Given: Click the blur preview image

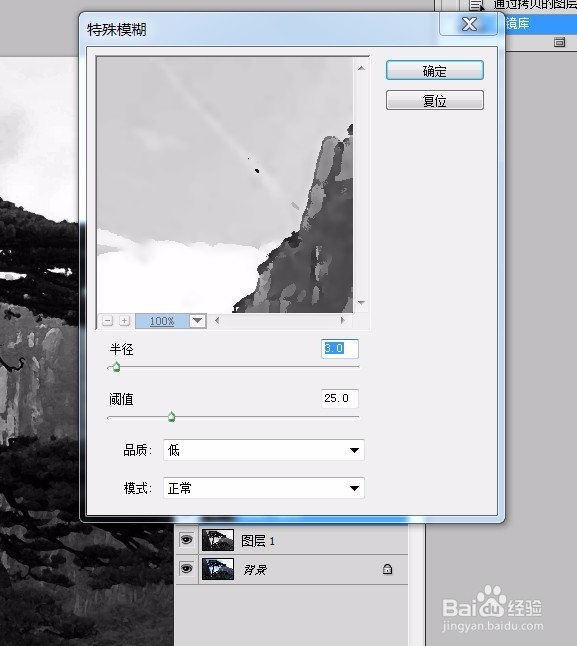Looking at the screenshot, I should [x=225, y=185].
